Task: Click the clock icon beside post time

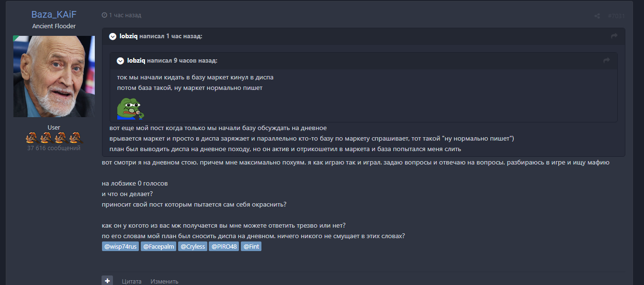Action: pyautogui.click(x=104, y=15)
